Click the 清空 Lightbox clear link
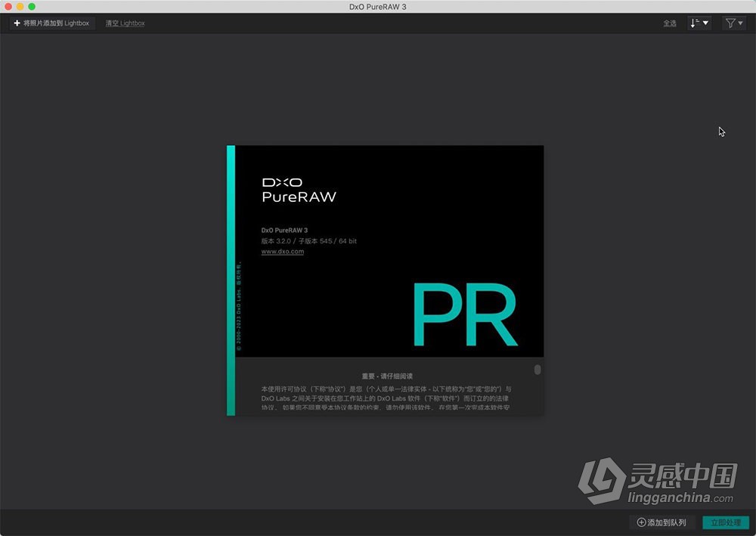The width and height of the screenshot is (756, 536). [x=125, y=23]
